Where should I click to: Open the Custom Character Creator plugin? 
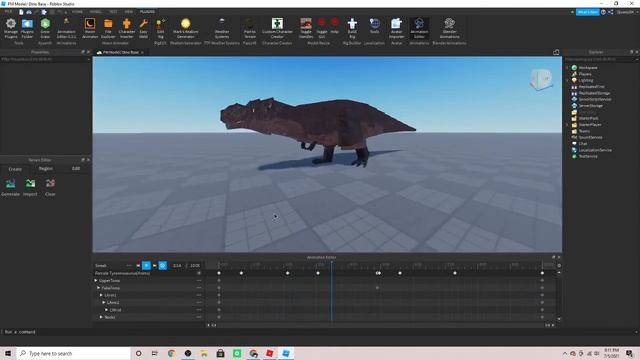point(277,28)
